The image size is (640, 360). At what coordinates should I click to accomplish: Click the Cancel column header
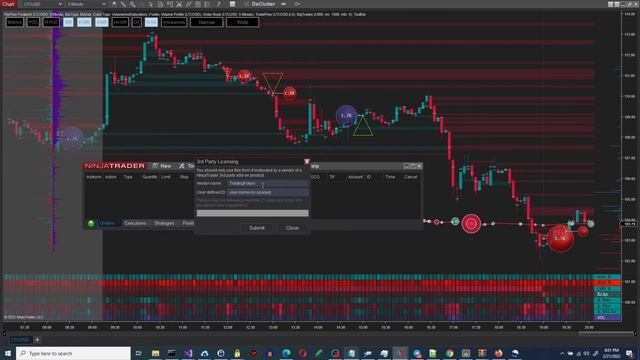tap(411, 177)
